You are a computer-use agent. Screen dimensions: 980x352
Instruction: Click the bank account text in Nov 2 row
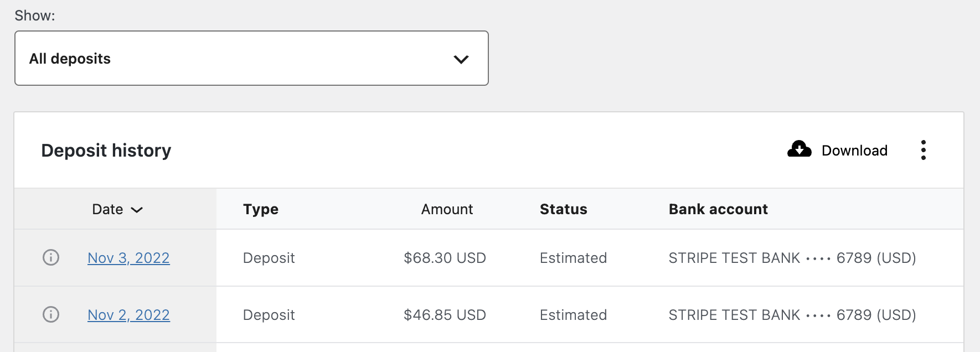click(792, 315)
